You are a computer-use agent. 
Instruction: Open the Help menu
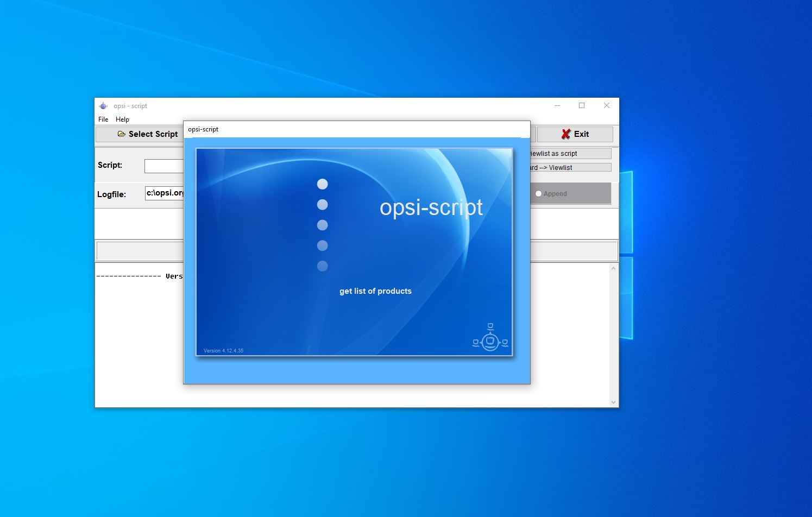tap(122, 119)
